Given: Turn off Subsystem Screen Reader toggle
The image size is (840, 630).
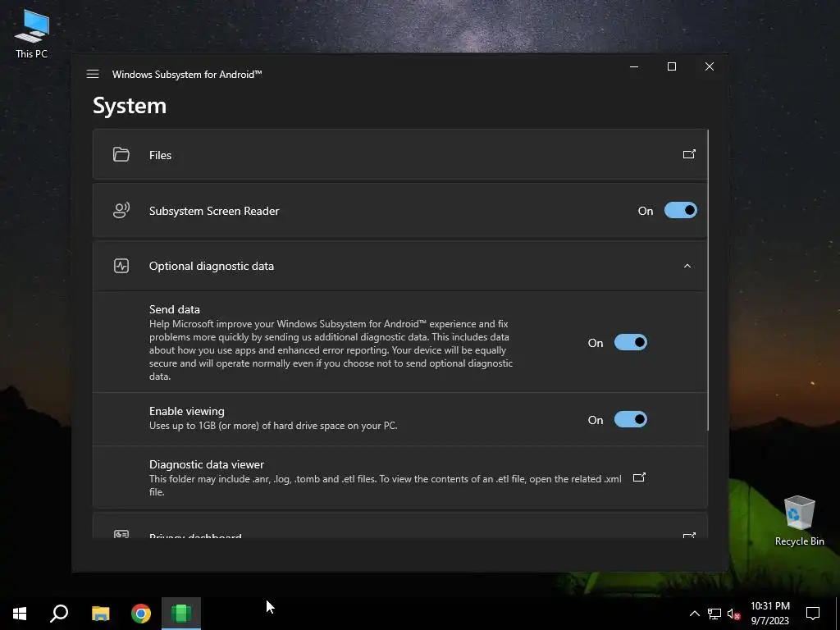Looking at the screenshot, I should 680,210.
